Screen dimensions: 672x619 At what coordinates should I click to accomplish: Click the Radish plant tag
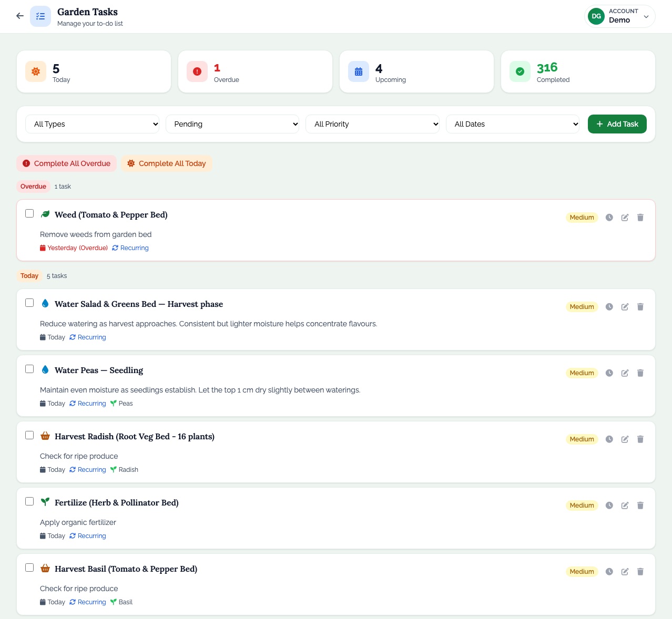tap(124, 470)
